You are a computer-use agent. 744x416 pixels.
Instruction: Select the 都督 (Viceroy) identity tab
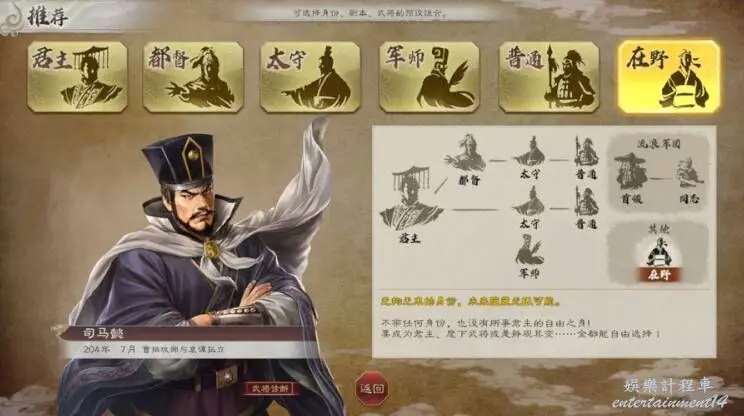pyautogui.click(x=193, y=77)
